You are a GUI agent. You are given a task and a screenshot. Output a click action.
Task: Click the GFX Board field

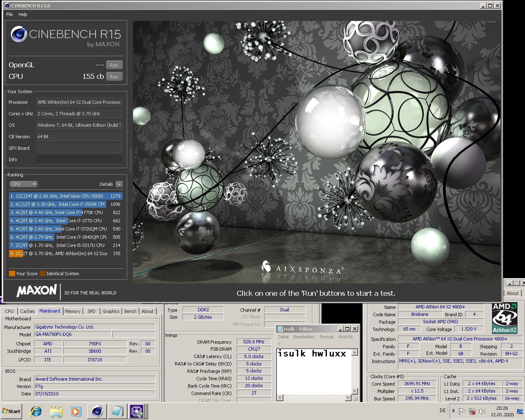coord(79,148)
